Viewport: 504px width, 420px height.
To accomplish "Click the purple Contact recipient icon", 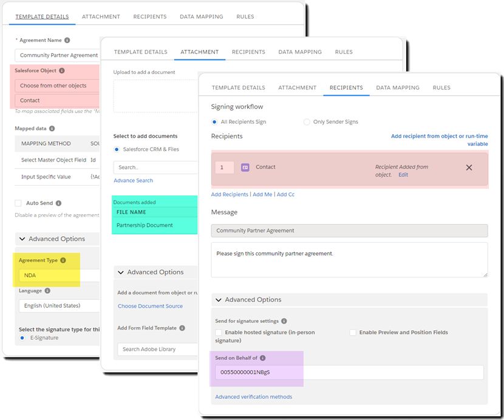I will tap(245, 167).
